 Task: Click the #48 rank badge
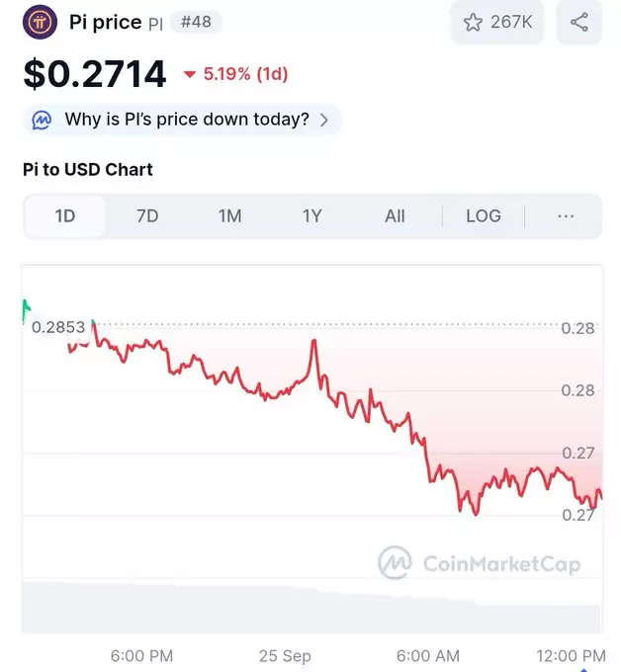[x=196, y=22]
